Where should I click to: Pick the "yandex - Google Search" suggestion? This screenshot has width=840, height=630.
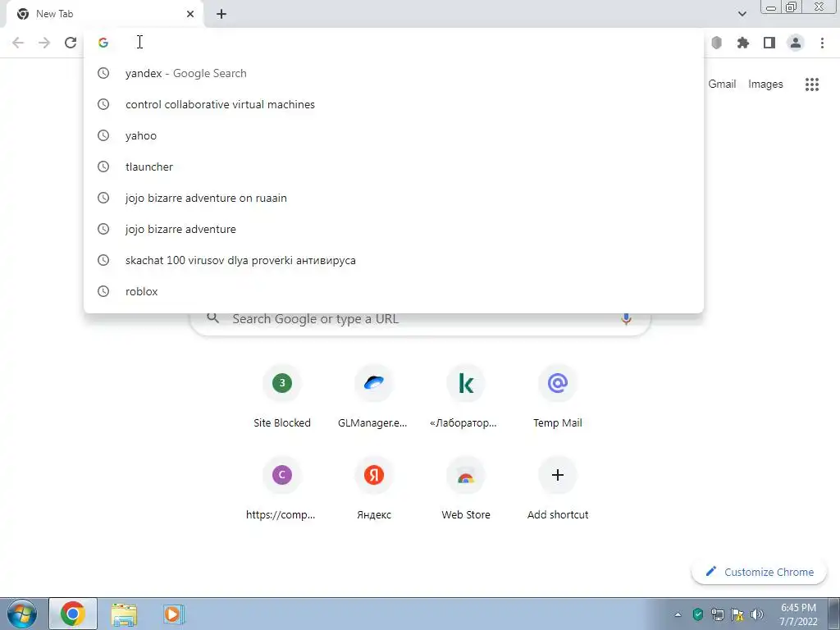point(394,73)
